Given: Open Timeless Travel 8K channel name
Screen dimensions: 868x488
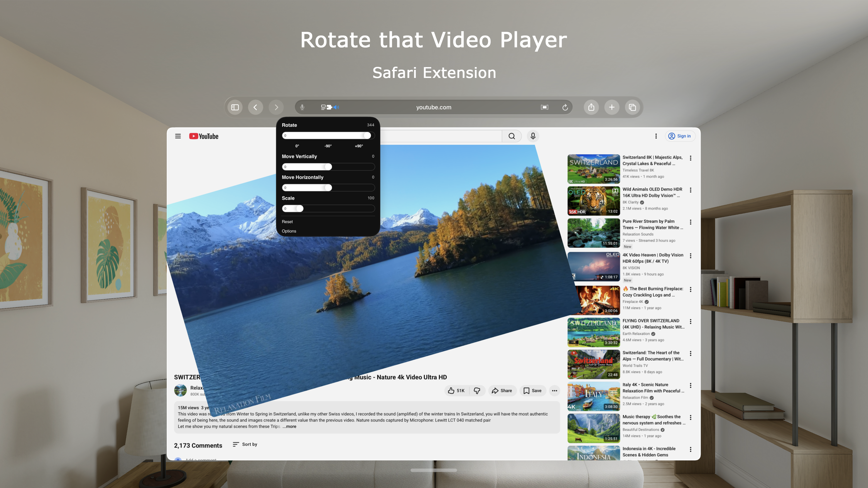Looking at the screenshot, I should 638,170.
